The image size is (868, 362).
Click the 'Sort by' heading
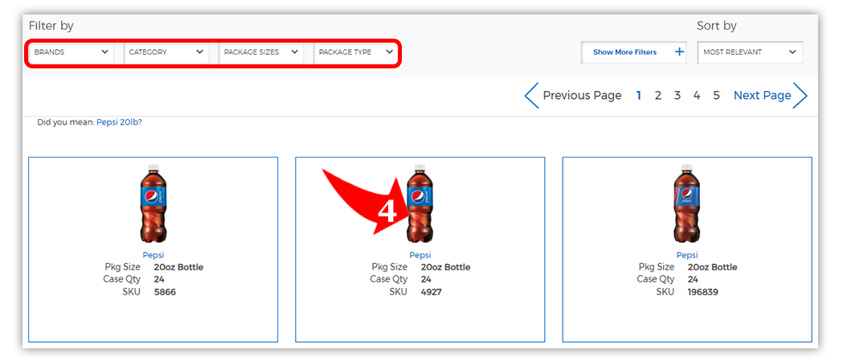point(716,26)
